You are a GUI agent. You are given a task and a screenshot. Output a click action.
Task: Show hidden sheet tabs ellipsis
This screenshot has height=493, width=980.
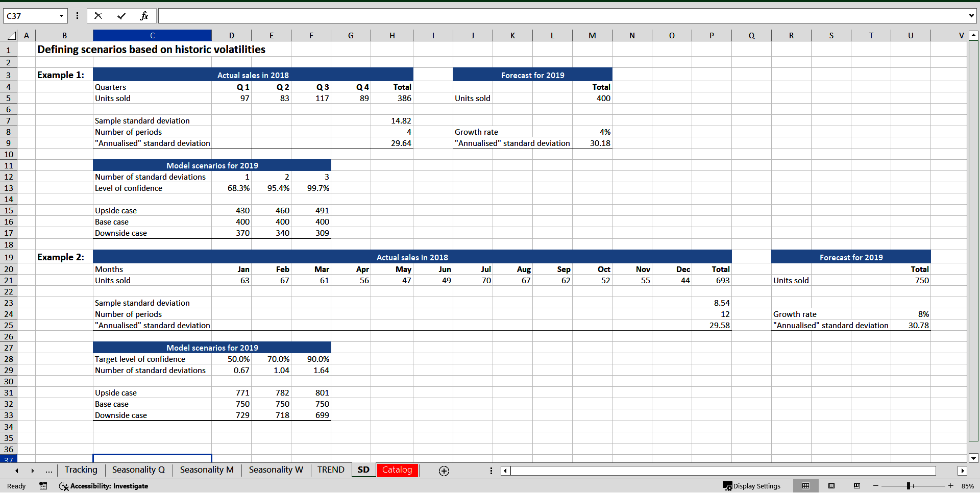48,471
